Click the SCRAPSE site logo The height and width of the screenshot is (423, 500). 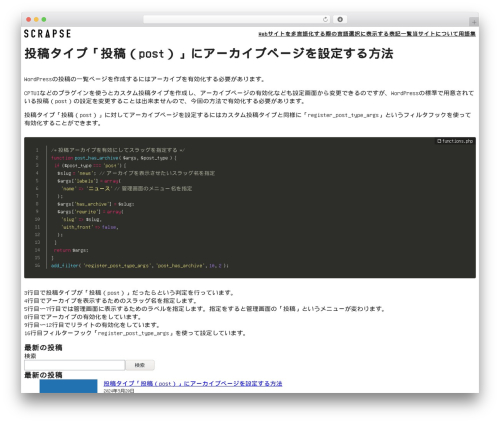click(47, 34)
